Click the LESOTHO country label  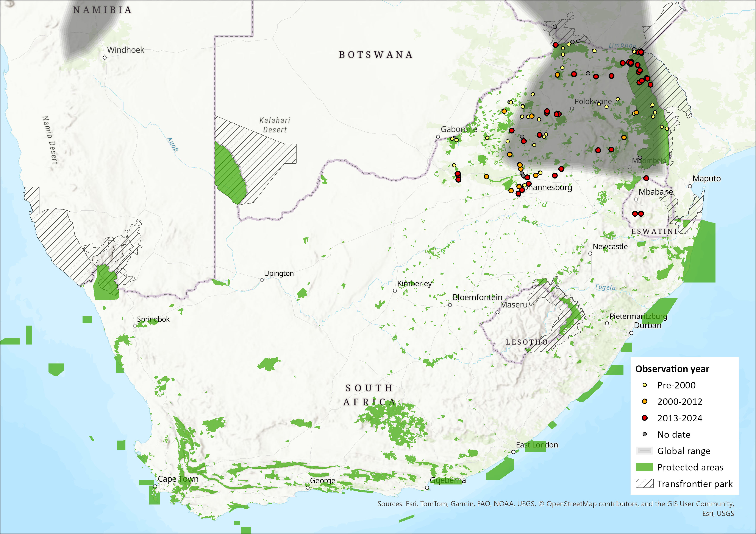tap(527, 342)
